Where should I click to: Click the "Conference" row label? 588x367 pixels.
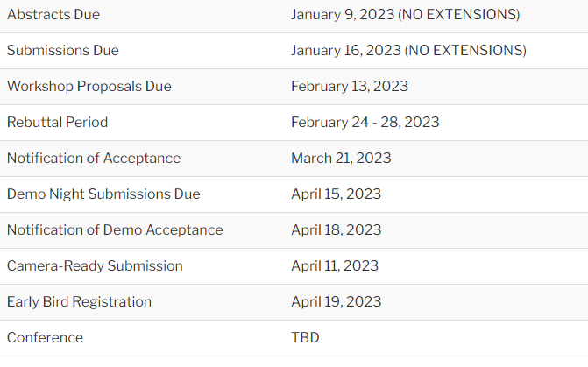[46, 338]
